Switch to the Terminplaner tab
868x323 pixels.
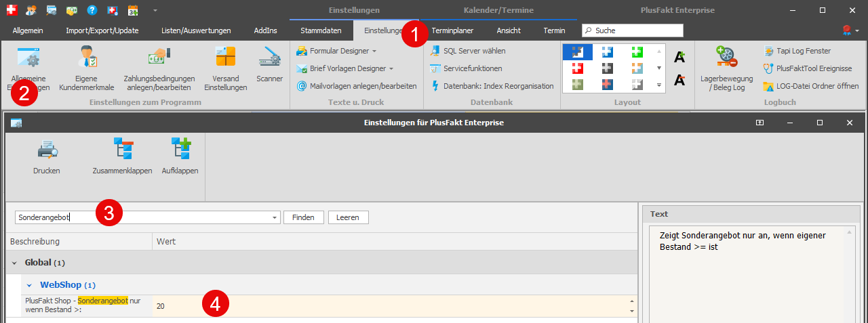452,30
